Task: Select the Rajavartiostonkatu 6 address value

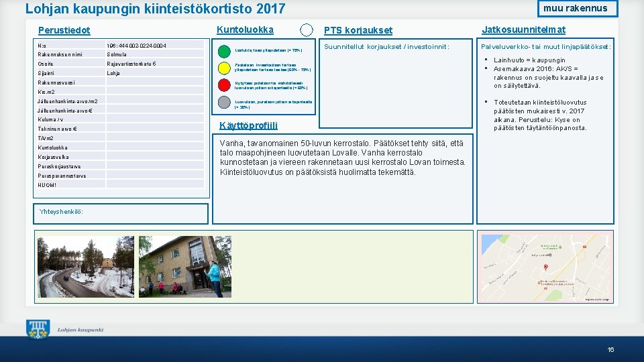Action: pos(131,64)
